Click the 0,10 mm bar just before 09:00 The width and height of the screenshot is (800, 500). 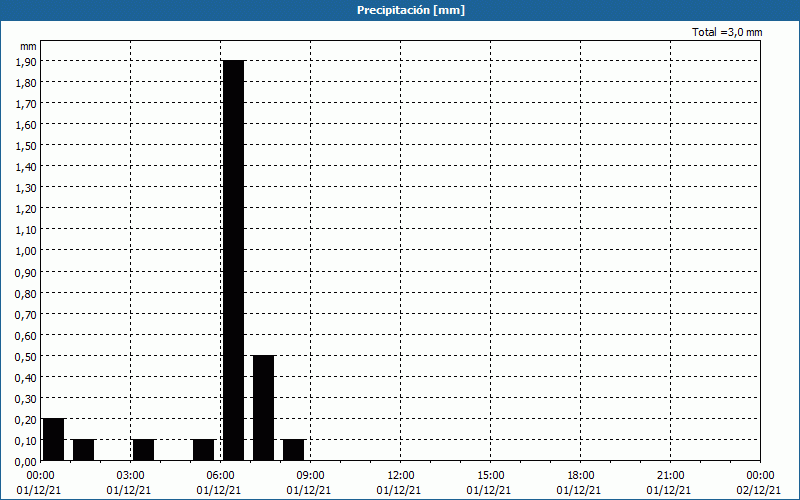pos(293,450)
